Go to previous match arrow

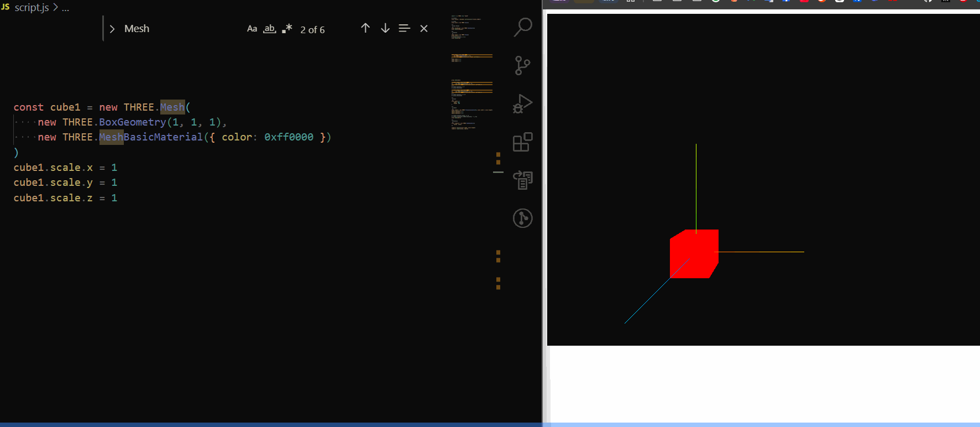click(365, 28)
